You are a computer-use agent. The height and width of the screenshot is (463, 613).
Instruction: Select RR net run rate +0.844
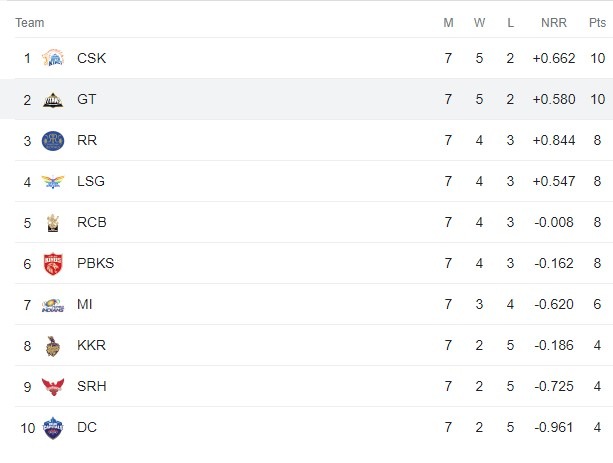pyautogui.click(x=554, y=140)
